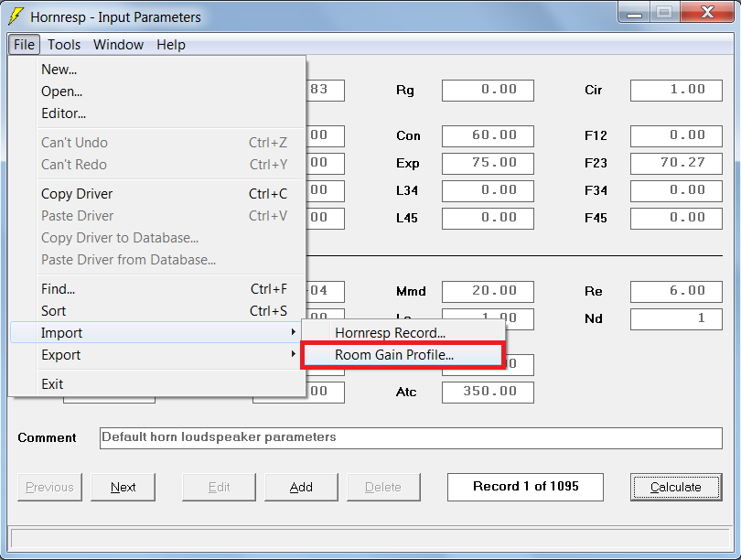Image resolution: width=741 pixels, height=560 pixels.
Task: Select Copy Driver menu entry
Action: [x=157, y=194]
